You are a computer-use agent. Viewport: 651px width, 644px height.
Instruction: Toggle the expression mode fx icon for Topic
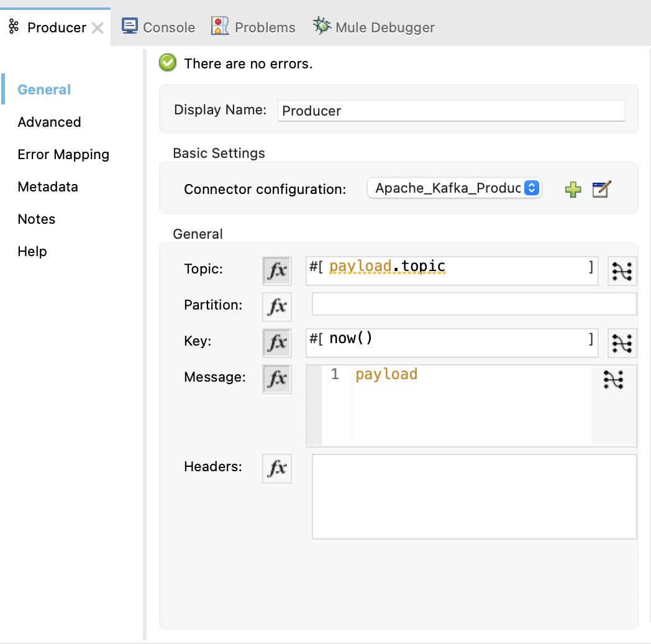pos(276,270)
